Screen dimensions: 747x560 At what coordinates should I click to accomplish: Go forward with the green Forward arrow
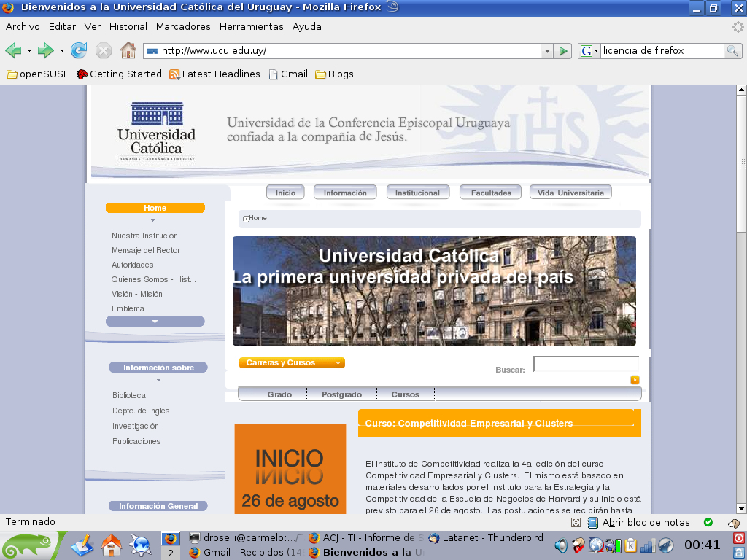click(46, 50)
